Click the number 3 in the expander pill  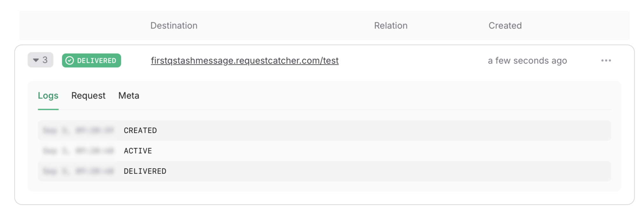point(45,60)
